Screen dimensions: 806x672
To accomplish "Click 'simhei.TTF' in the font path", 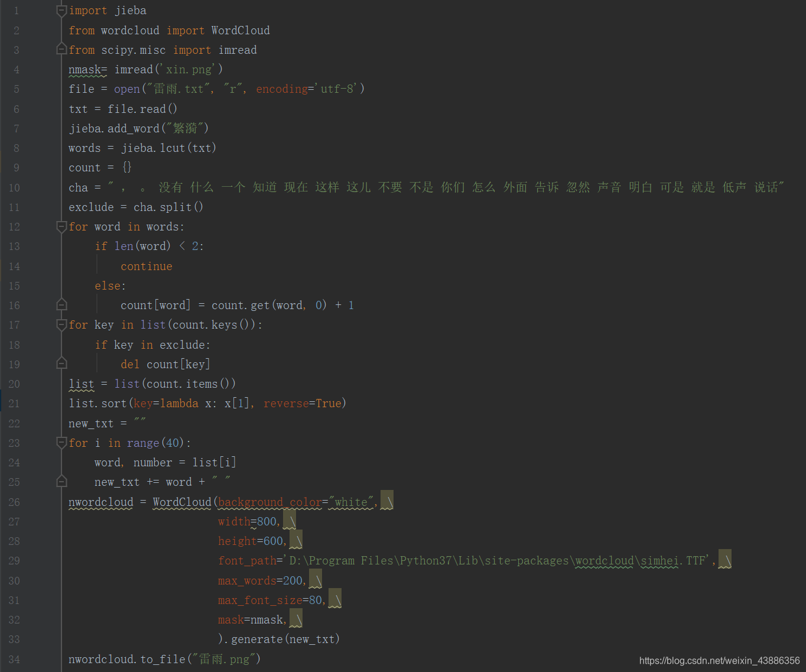I will pos(674,561).
